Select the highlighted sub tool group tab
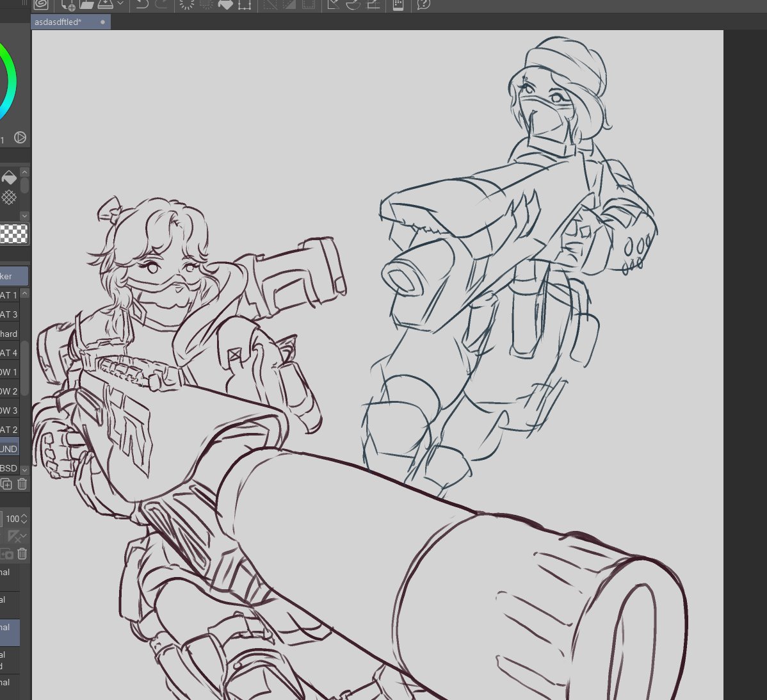This screenshot has width=767, height=700. tap(13, 277)
